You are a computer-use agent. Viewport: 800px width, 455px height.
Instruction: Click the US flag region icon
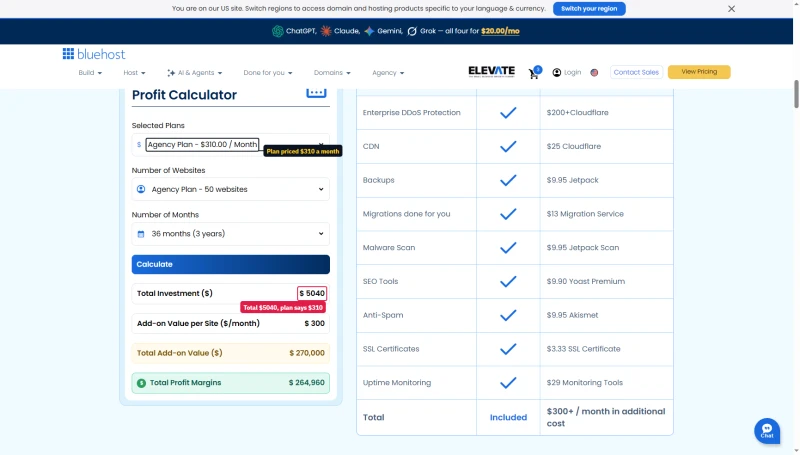coord(594,72)
